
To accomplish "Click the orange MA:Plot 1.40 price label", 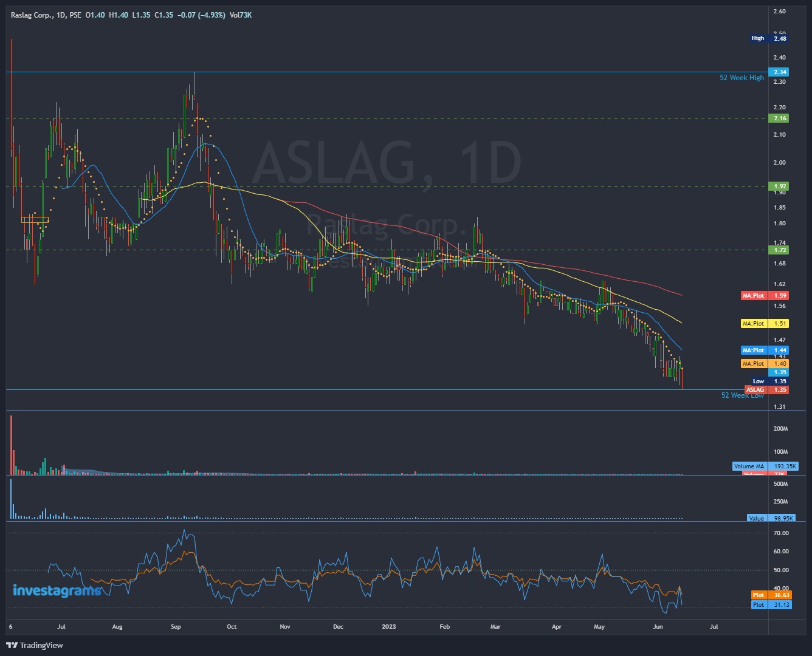I will tap(763, 363).
